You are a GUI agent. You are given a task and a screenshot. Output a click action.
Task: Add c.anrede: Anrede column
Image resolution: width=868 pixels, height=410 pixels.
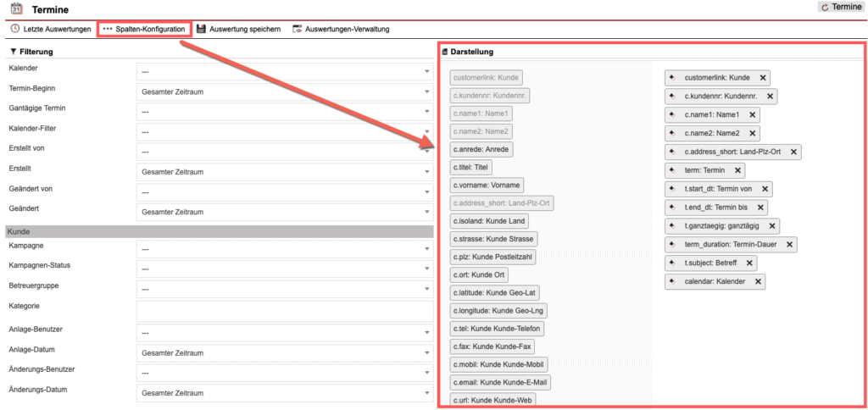(x=481, y=148)
